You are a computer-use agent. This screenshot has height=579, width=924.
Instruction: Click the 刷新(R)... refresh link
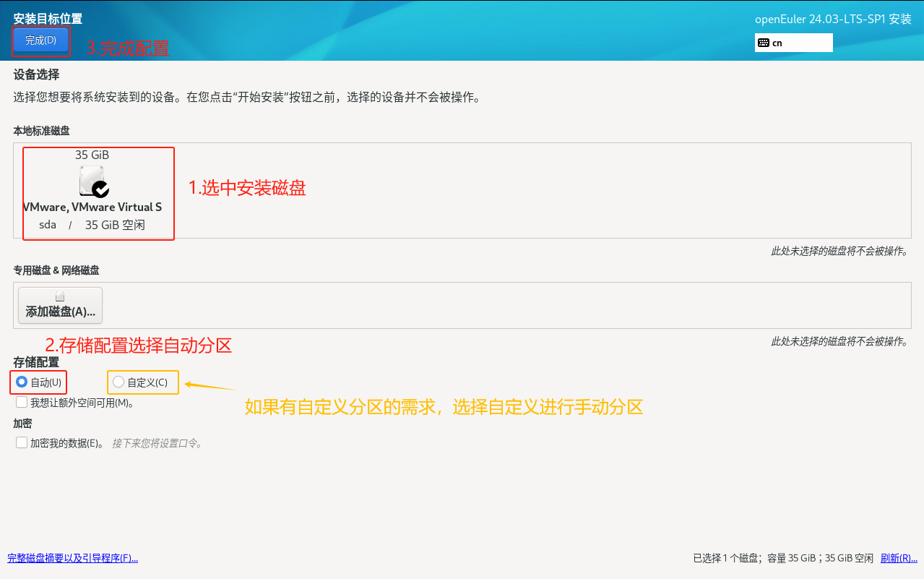click(x=899, y=558)
